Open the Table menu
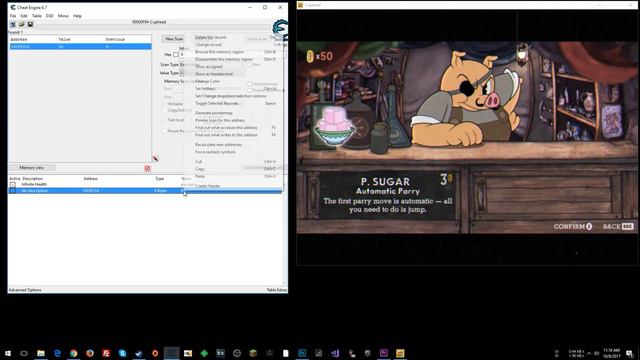The image size is (640, 360). [x=37, y=16]
